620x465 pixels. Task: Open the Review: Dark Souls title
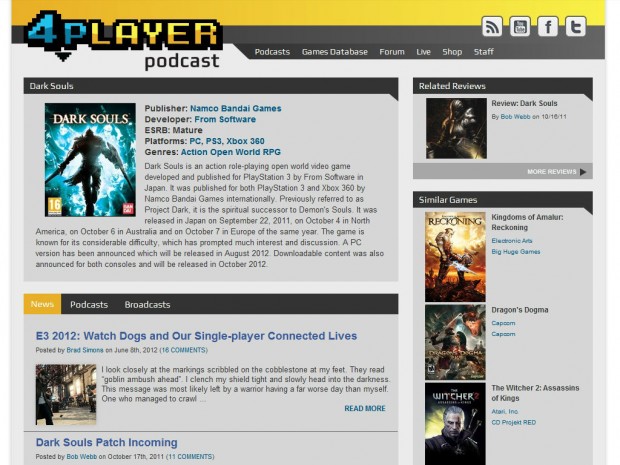point(524,103)
